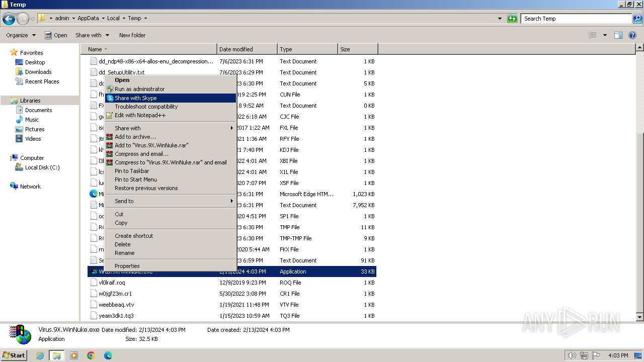Choose Copy in context menu

coord(170,223)
